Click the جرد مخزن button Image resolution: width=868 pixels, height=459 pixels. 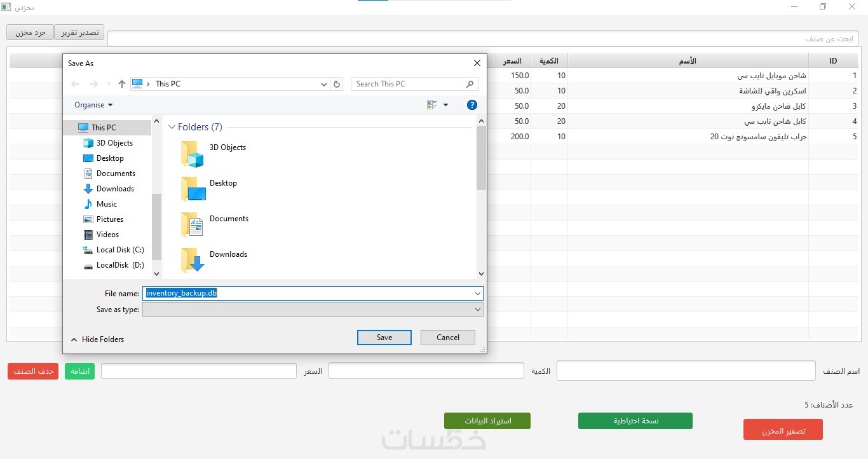coord(31,32)
